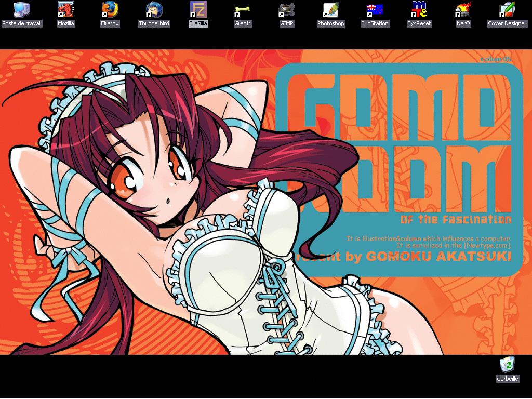Click the Mozilla red dinosaur icon
The image size is (532, 399).
[x=65, y=9]
